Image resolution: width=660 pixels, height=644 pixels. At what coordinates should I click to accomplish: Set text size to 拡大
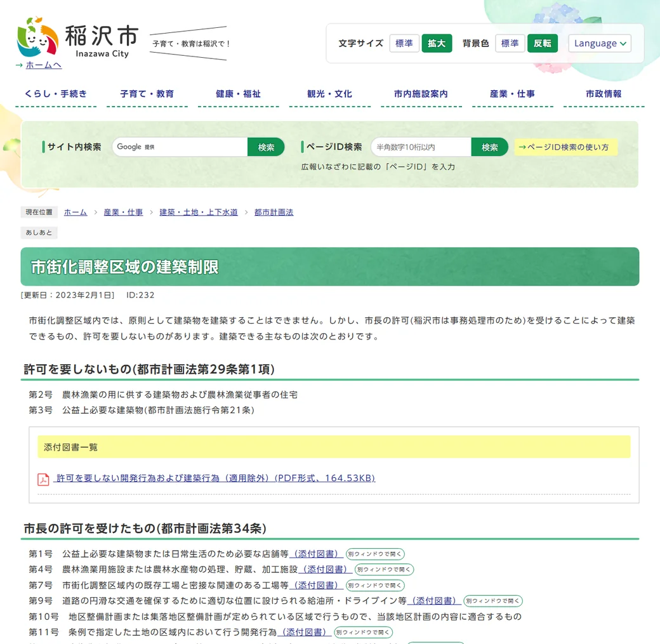click(x=437, y=43)
